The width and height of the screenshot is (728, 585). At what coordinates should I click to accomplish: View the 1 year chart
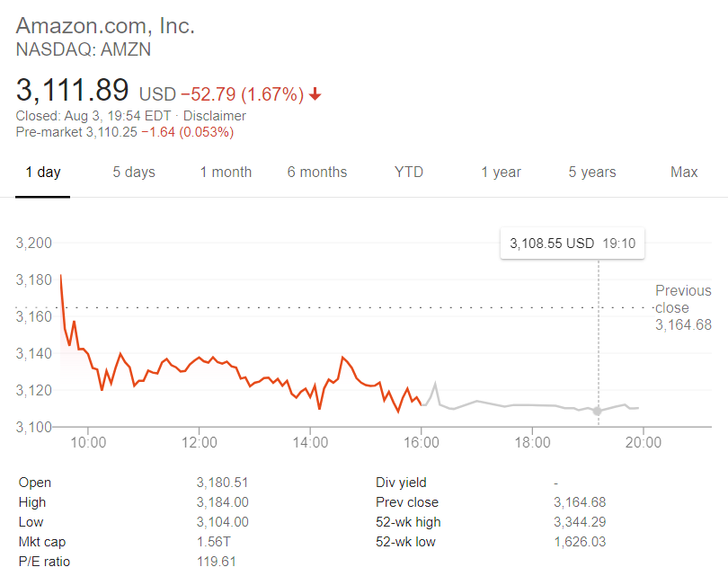click(501, 173)
